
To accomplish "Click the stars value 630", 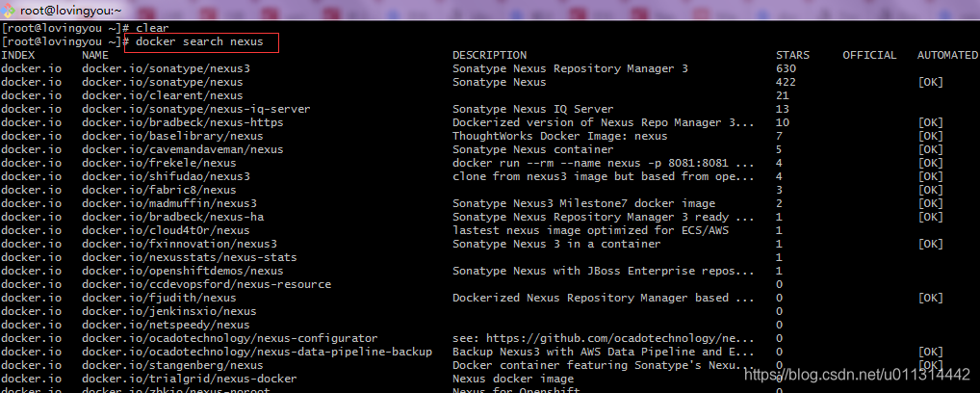I will 786,68.
